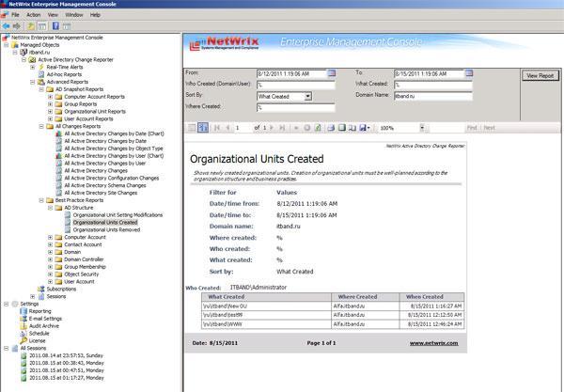Select Organizational Units Removed report

point(106,229)
